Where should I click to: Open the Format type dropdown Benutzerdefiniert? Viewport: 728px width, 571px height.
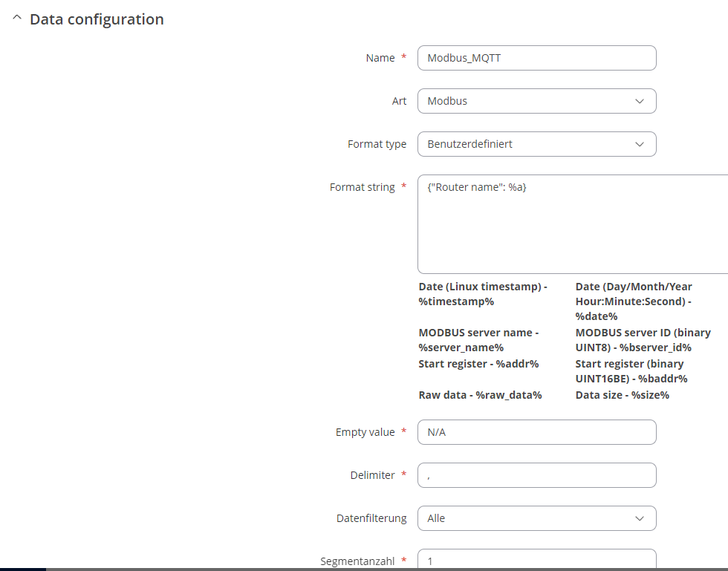(x=536, y=144)
